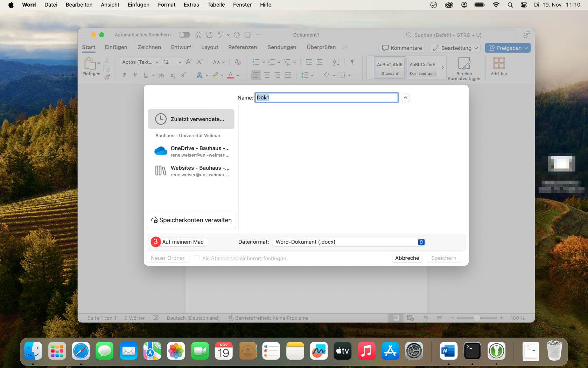Open the Freigeben dropdown button
588x368 pixels.
(507, 48)
